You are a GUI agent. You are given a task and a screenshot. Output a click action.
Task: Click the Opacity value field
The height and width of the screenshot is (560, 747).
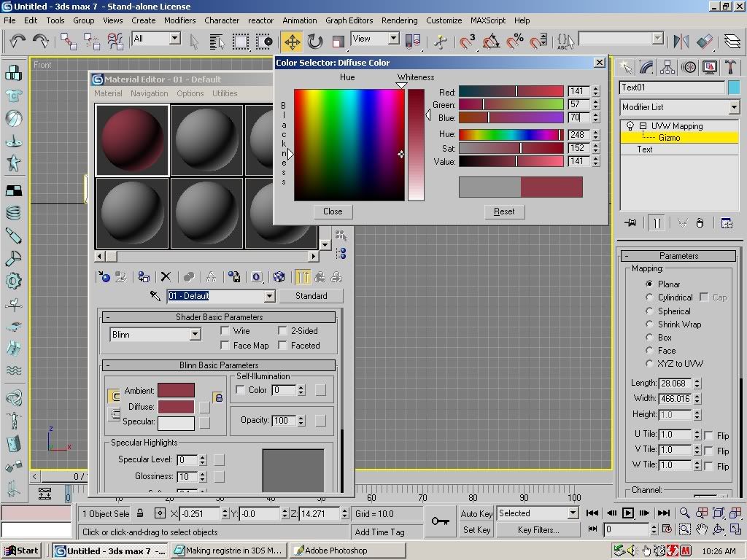click(284, 421)
